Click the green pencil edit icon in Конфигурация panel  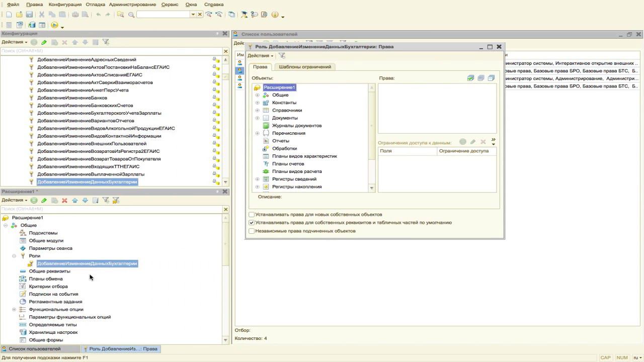(x=44, y=42)
